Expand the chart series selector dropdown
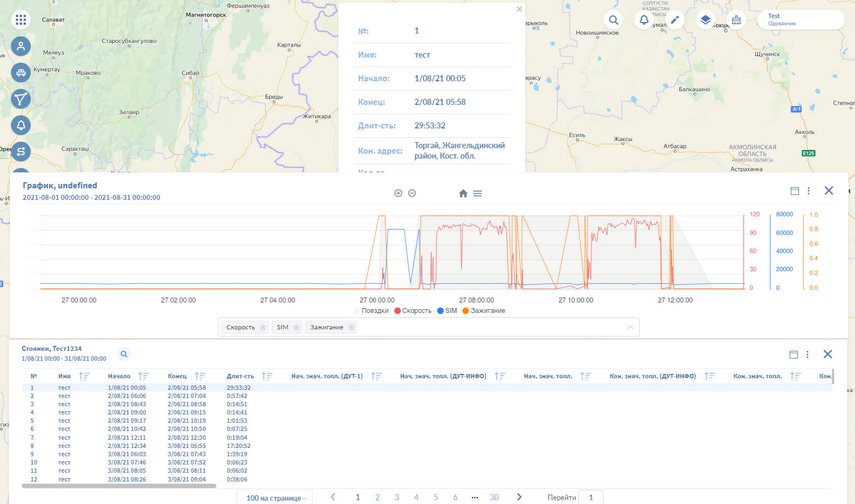The image size is (855, 504). click(630, 327)
